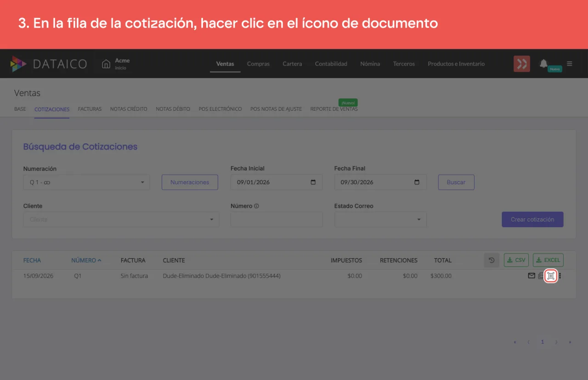This screenshot has height=380, width=588.
Task: Expand the Estado Correo dropdown
Action: pos(419,220)
